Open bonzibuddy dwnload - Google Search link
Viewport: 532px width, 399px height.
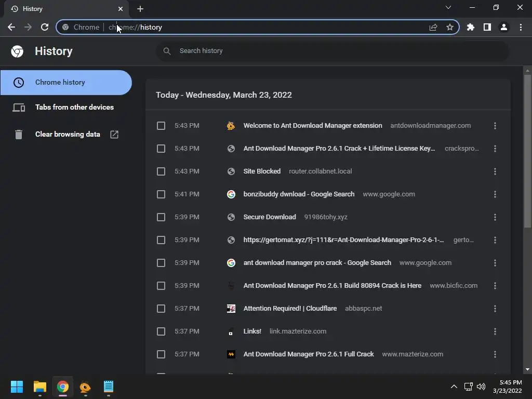pyautogui.click(x=299, y=194)
